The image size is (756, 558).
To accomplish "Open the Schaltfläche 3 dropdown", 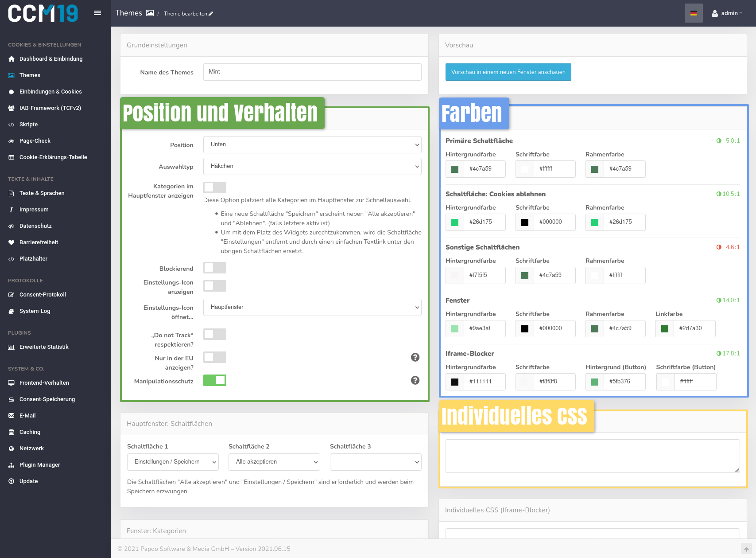I will (376, 462).
